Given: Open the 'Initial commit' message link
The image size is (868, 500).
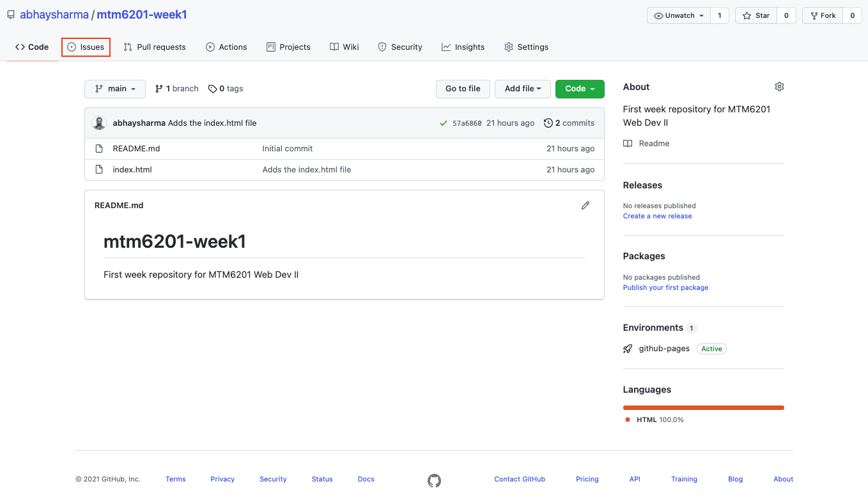Looking at the screenshot, I should [288, 149].
